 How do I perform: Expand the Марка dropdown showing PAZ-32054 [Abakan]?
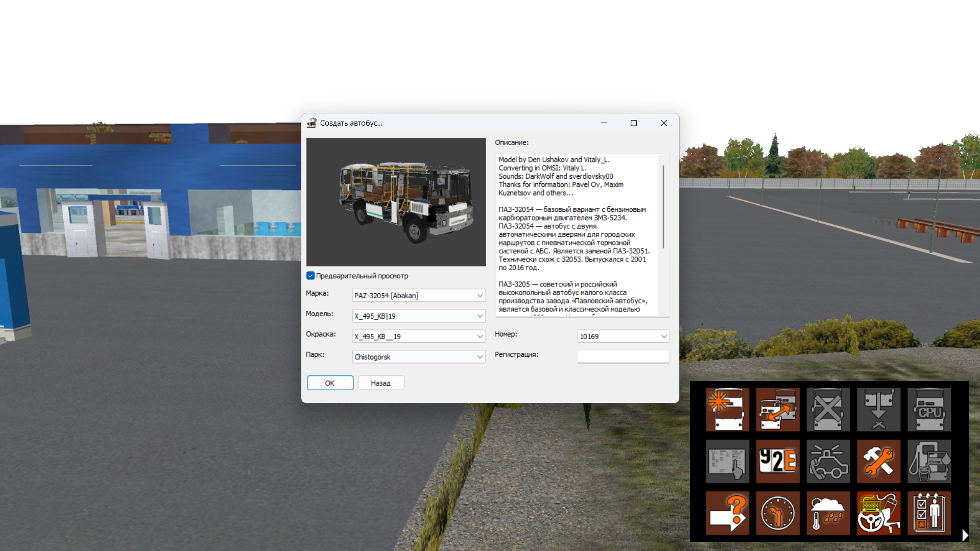419,296
